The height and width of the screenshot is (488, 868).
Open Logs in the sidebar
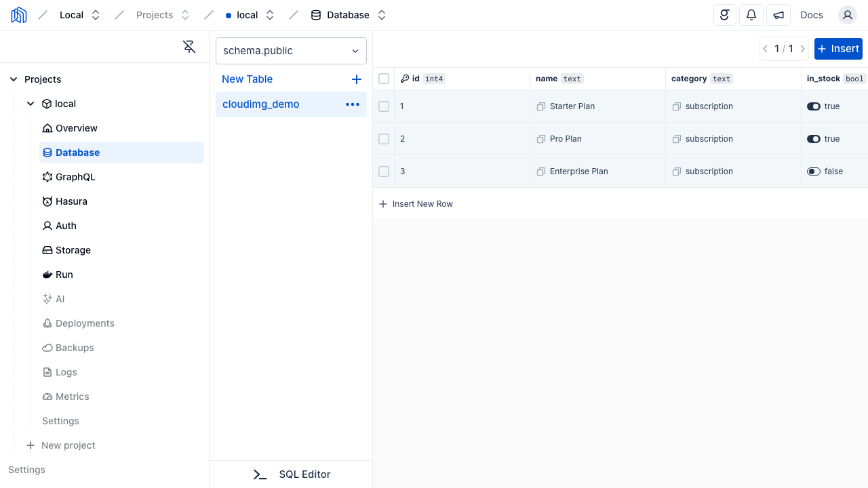point(122,372)
